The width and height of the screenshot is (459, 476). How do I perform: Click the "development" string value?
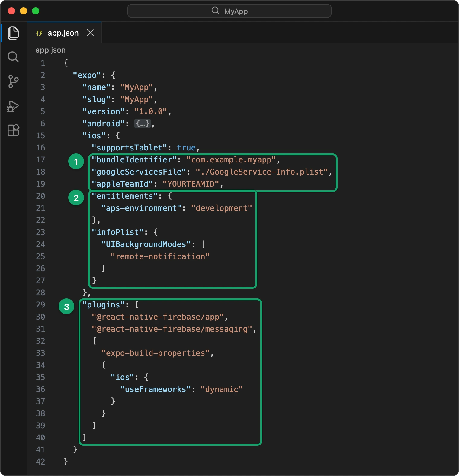pos(222,208)
